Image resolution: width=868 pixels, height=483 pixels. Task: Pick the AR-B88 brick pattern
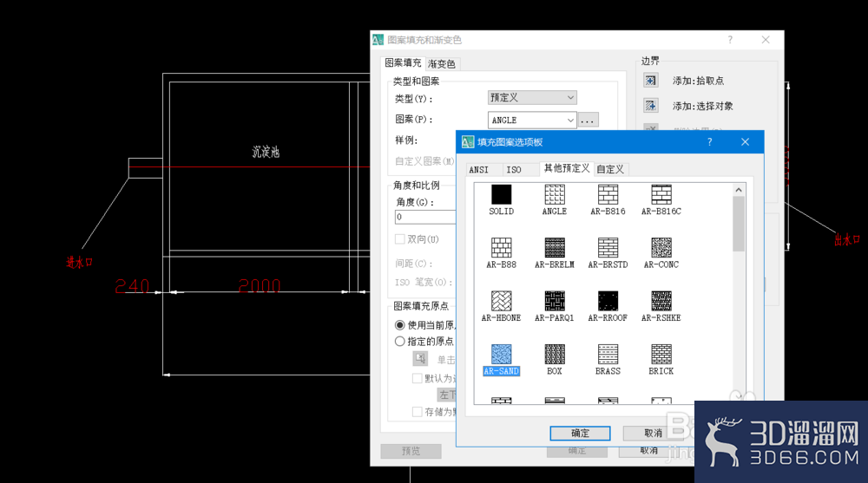501,248
